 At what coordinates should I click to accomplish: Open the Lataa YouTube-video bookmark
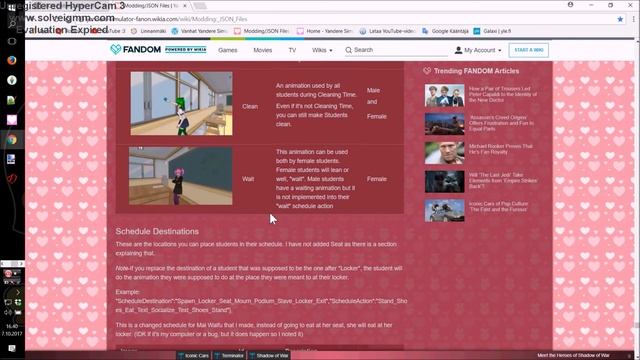tap(387, 31)
